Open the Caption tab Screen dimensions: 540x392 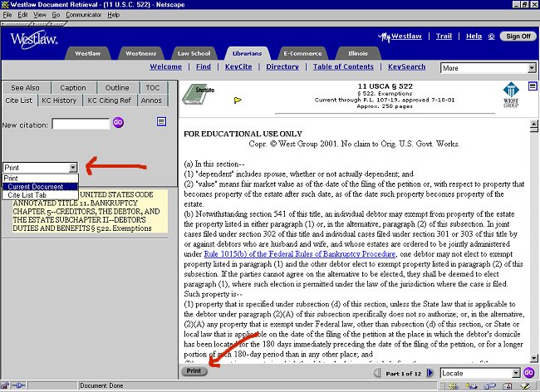click(73, 88)
